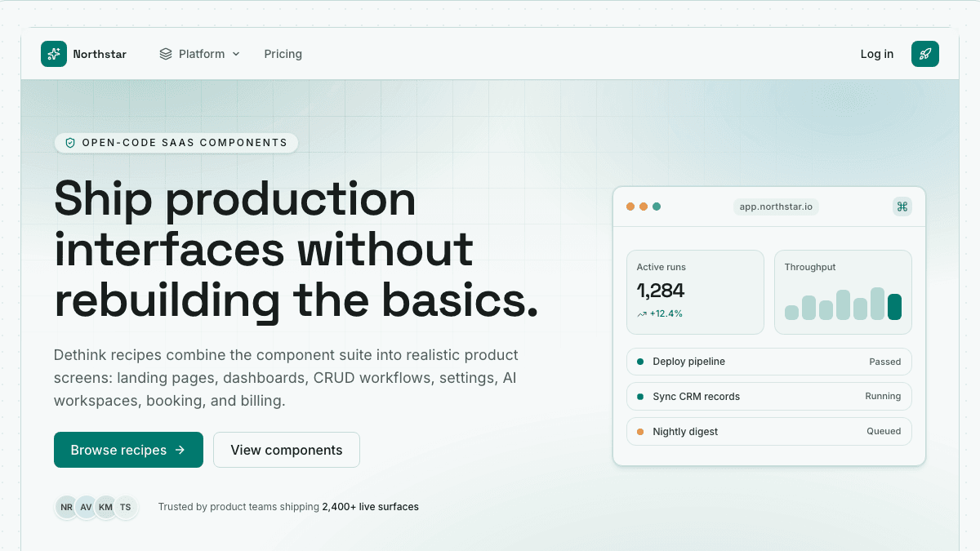Click the Northstar sparkle logo icon
This screenshot has height=551, width=980.
point(54,54)
